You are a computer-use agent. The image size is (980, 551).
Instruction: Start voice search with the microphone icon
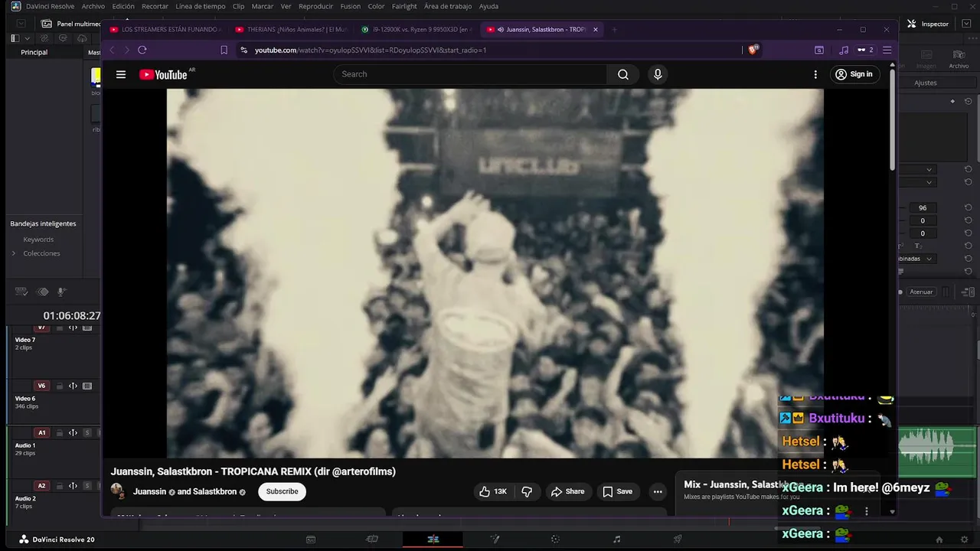(658, 74)
